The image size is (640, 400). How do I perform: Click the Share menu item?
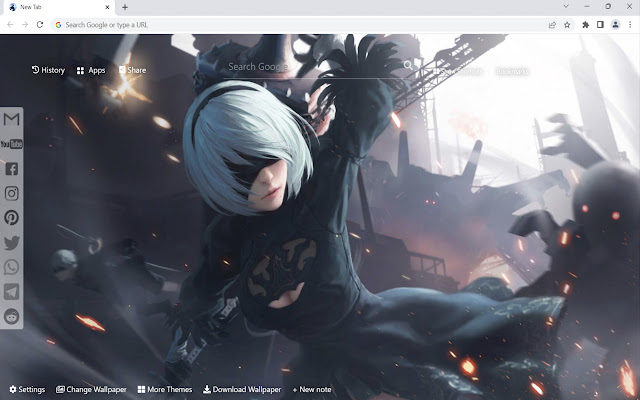pyautogui.click(x=132, y=70)
